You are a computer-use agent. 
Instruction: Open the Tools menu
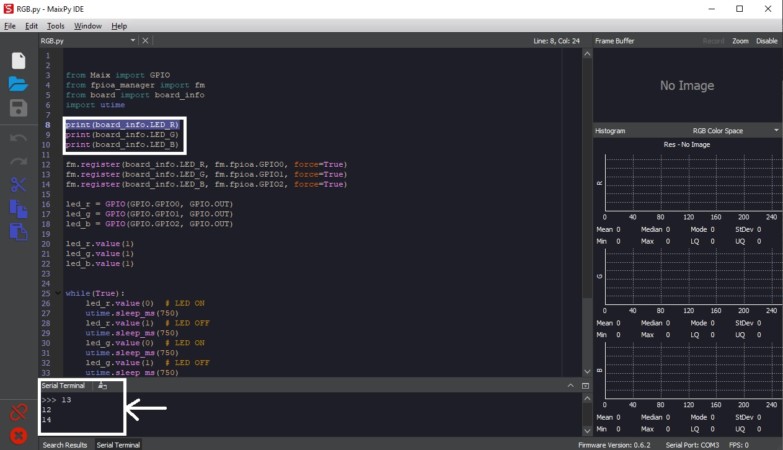tap(55, 26)
